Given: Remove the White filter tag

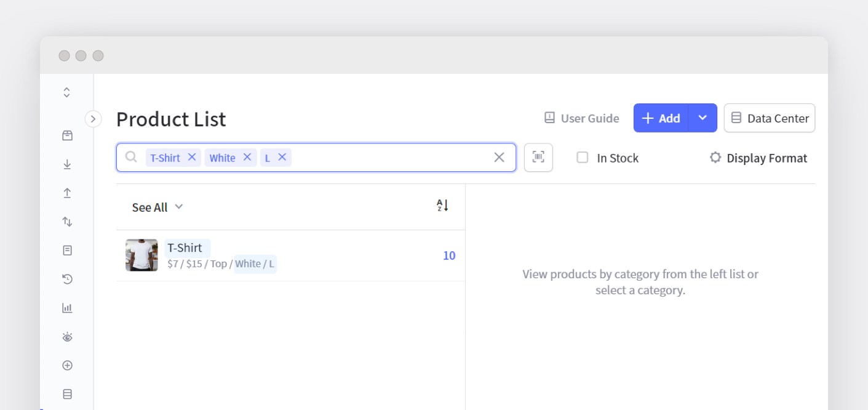Looking at the screenshot, I should [x=247, y=157].
